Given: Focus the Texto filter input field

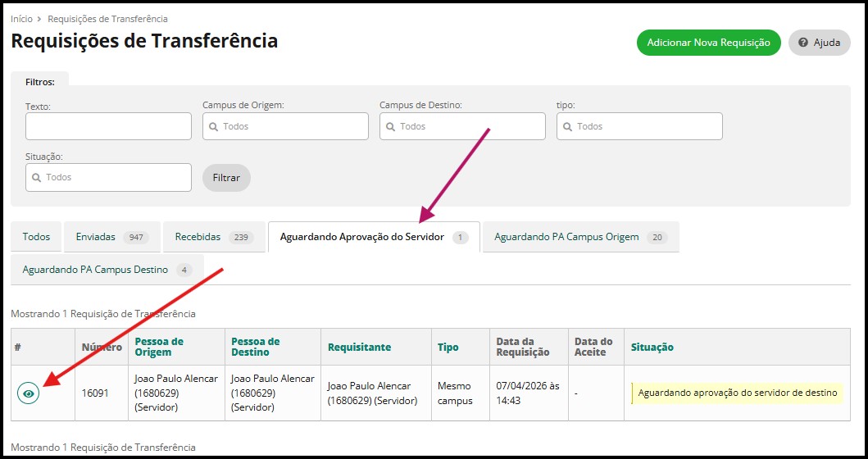Looking at the screenshot, I should (108, 126).
